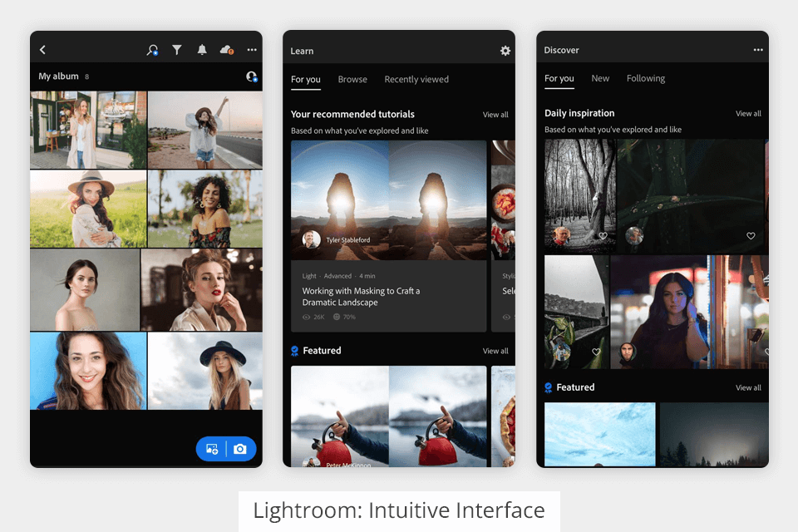
Task: Switch to Following tab in Discover
Action: point(646,78)
